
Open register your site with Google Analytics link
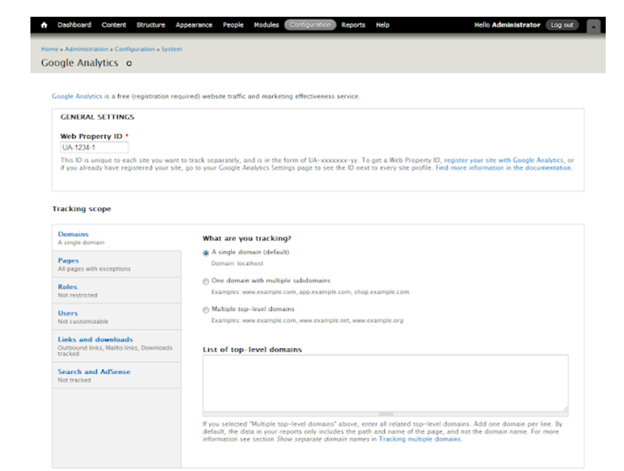point(504,160)
